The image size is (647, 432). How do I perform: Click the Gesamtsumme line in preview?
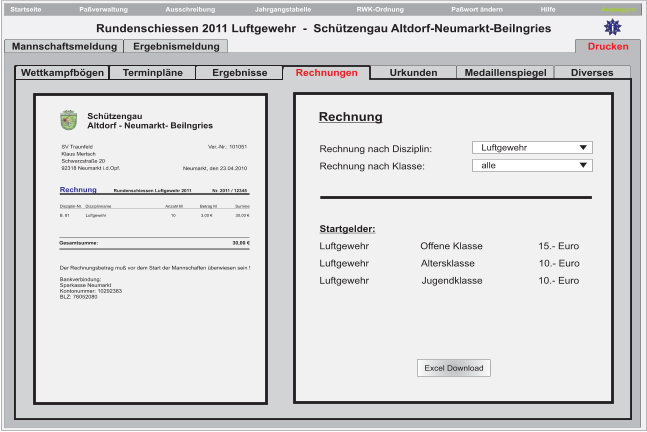click(154, 243)
